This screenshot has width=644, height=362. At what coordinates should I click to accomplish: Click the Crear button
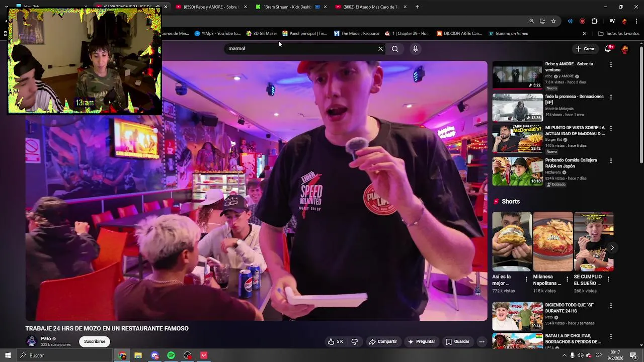click(x=585, y=49)
